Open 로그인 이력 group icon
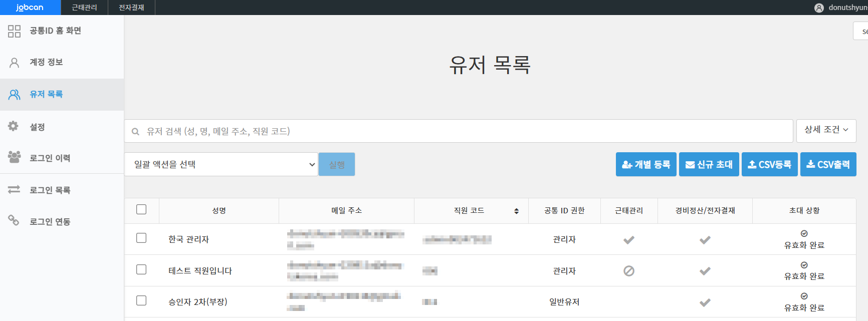The image size is (868, 321). [14, 157]
